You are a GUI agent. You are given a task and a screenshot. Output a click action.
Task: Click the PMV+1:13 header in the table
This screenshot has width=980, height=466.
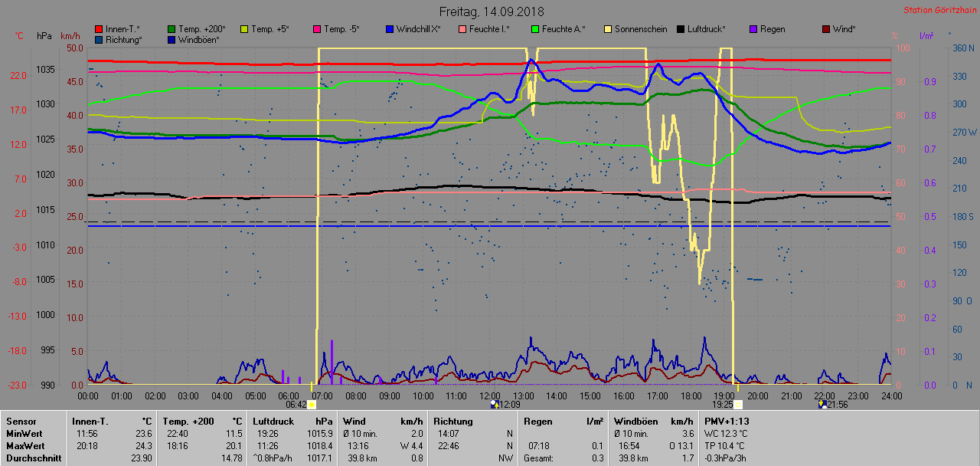[x=727, y=421]
